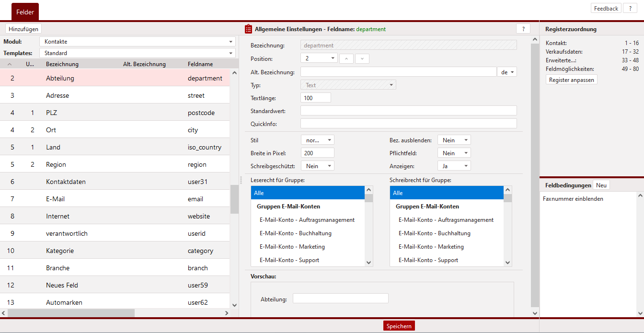Image resolution: width=644 pixels, height=333 pixels.
Task: Open the Bez. ausblenden dropdown
Action: (x=454, y=140)
